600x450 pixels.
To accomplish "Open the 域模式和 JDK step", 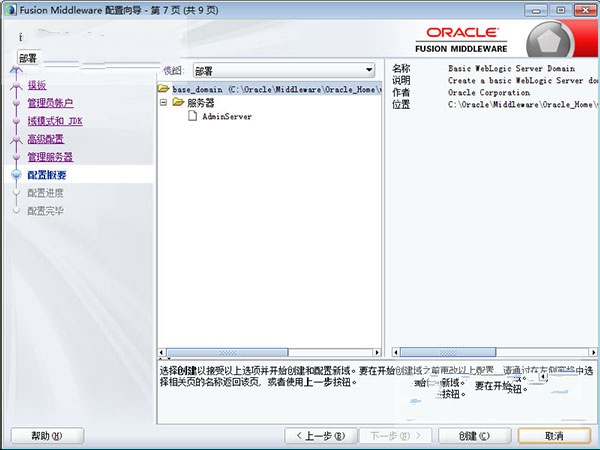I will [55, 121].
